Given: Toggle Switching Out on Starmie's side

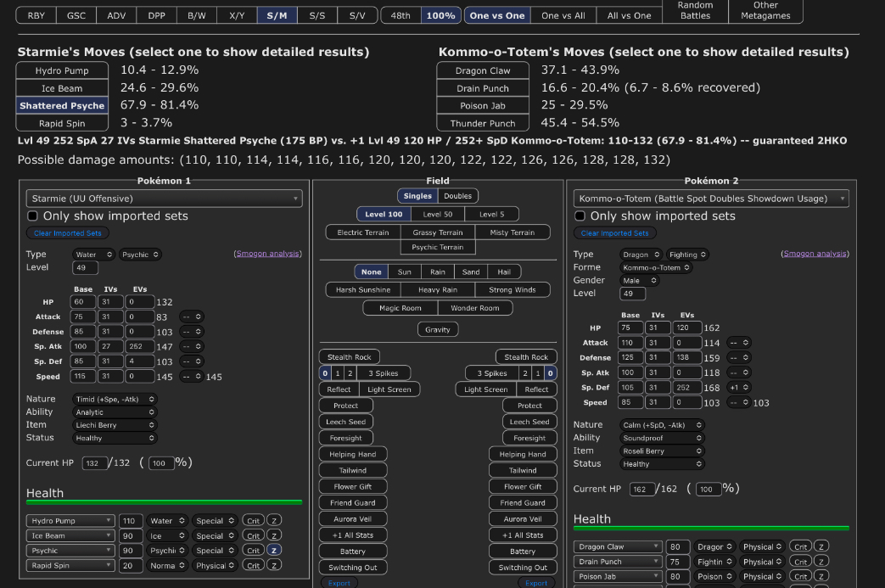Looking at the screenshot, I should tap(353, 567).
